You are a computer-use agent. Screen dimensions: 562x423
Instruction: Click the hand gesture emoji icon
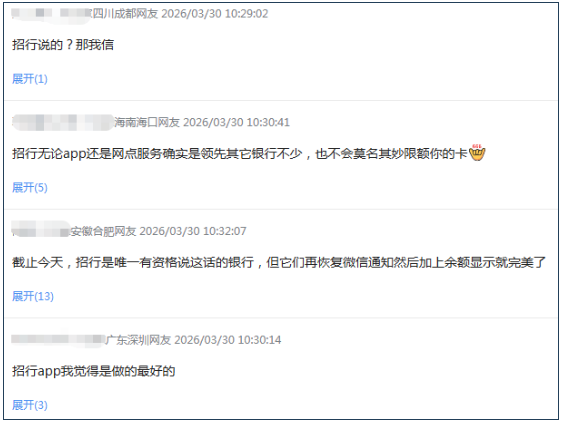coord(477,153)
